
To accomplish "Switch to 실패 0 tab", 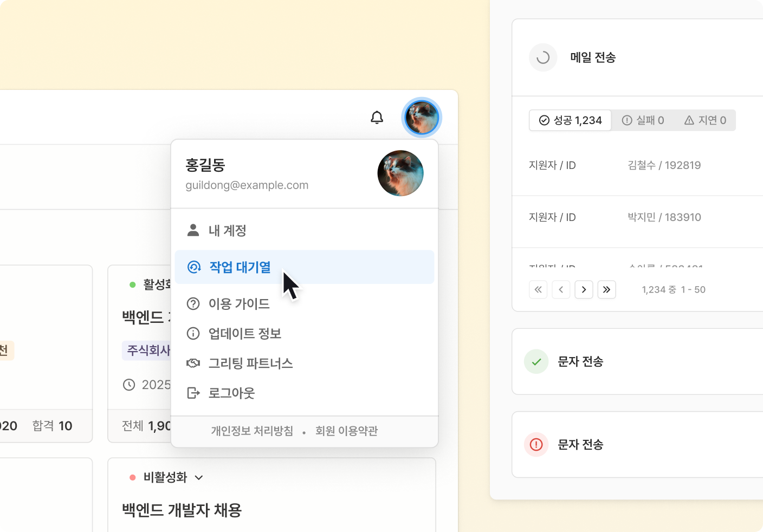I will [643, 120].
